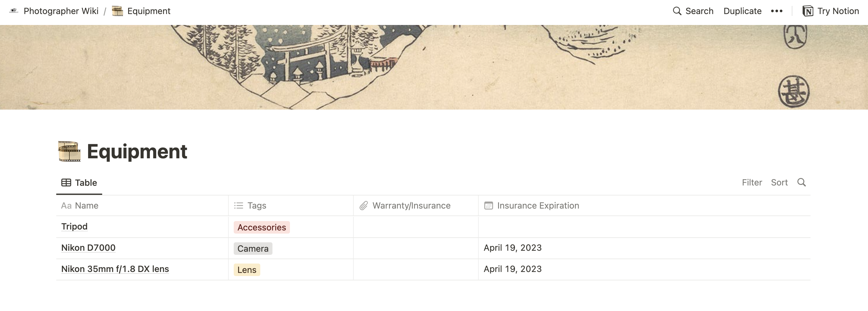Click the 35mm lens insurance date April 19, 2023
This screenshot has width=868, height=311.
[x=512, y=269]
